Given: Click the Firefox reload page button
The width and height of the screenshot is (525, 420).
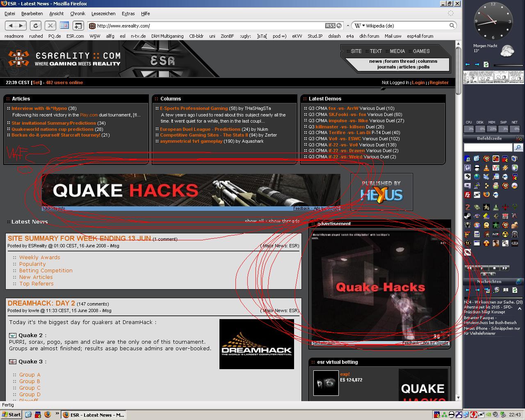Looking at the screenshot, I should tap(36, 25).
